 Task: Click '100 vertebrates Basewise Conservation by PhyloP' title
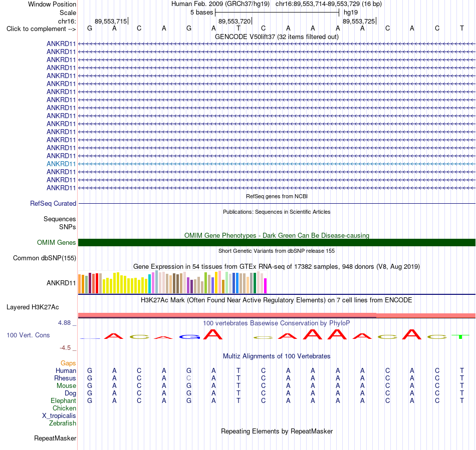click(277, 323)
